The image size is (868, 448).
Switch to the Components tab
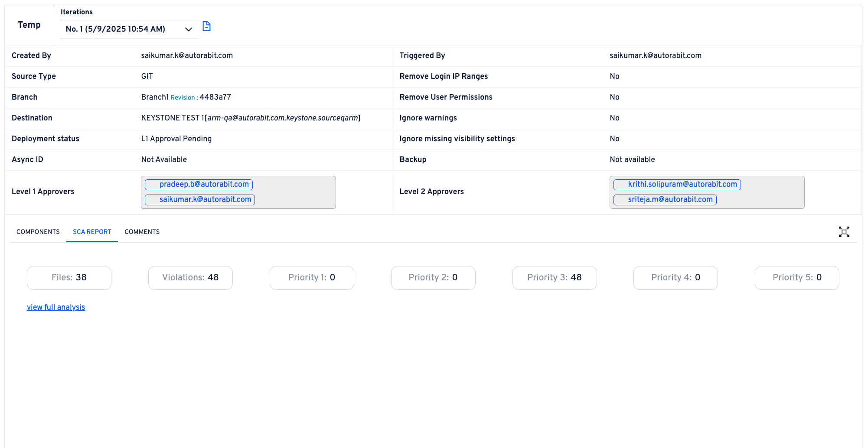38,232
